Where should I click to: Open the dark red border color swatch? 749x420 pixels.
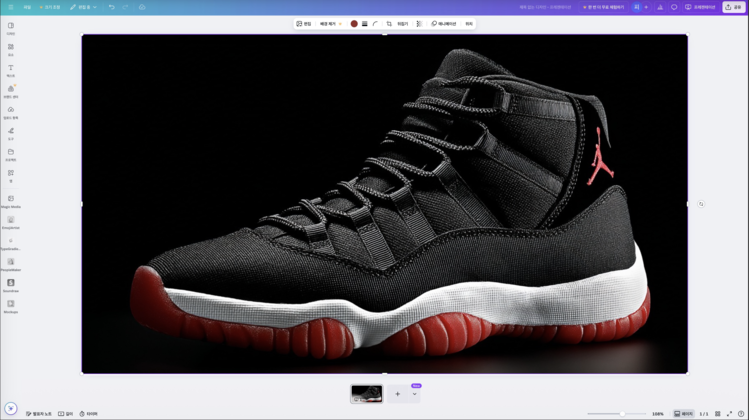click(x=354, y=24)
